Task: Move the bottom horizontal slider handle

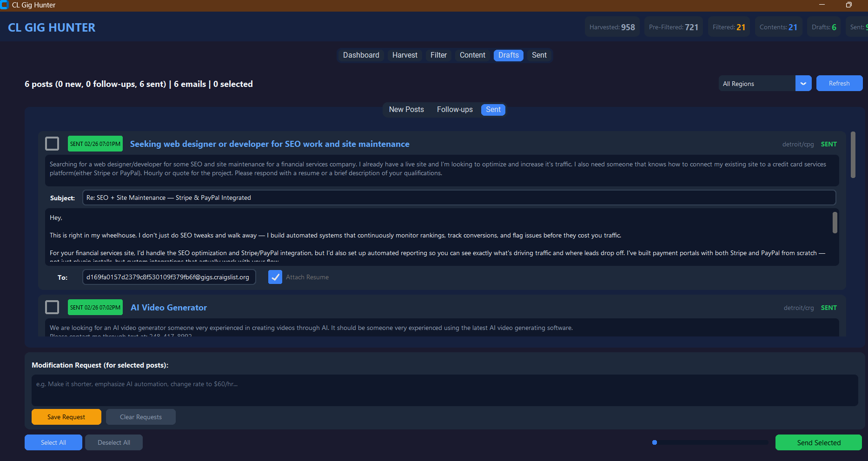Action: click(x=655, y=442)
